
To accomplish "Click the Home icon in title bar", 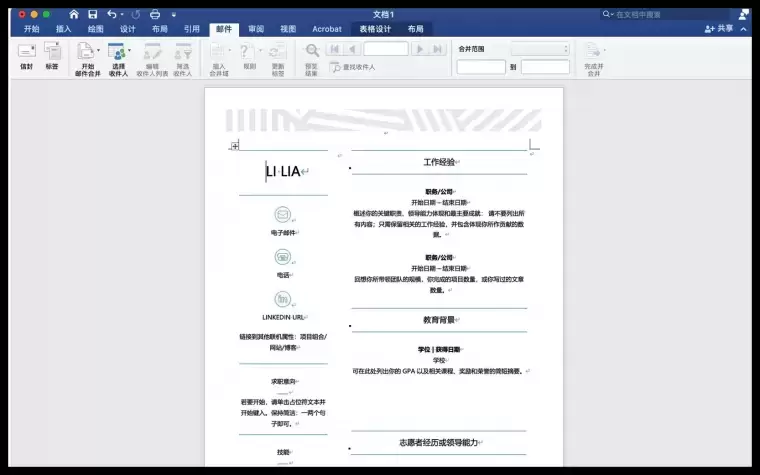I will point(74,15).
